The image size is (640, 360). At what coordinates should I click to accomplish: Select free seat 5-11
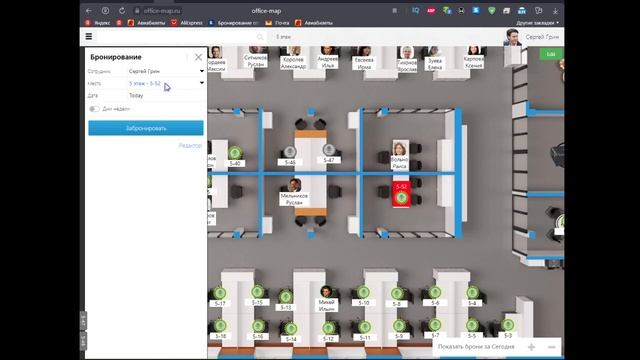pyautogui.click(x=364, y=327)
